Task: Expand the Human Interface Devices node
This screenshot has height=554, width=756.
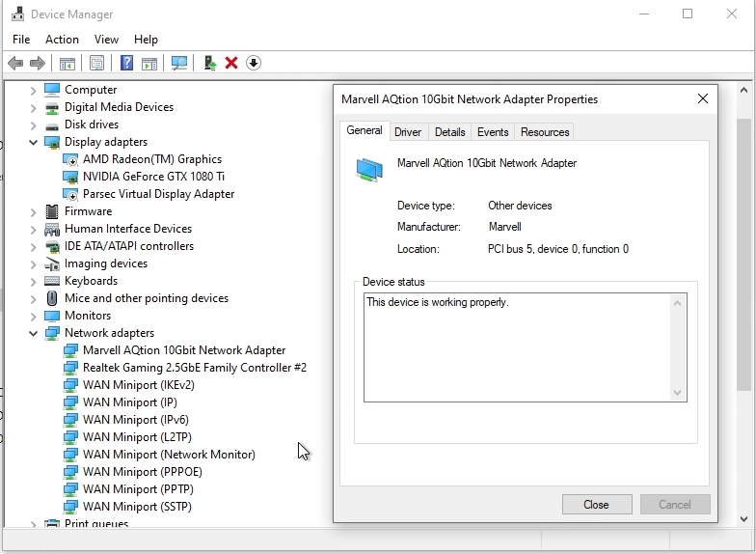Action: click(x=33, y=230)
